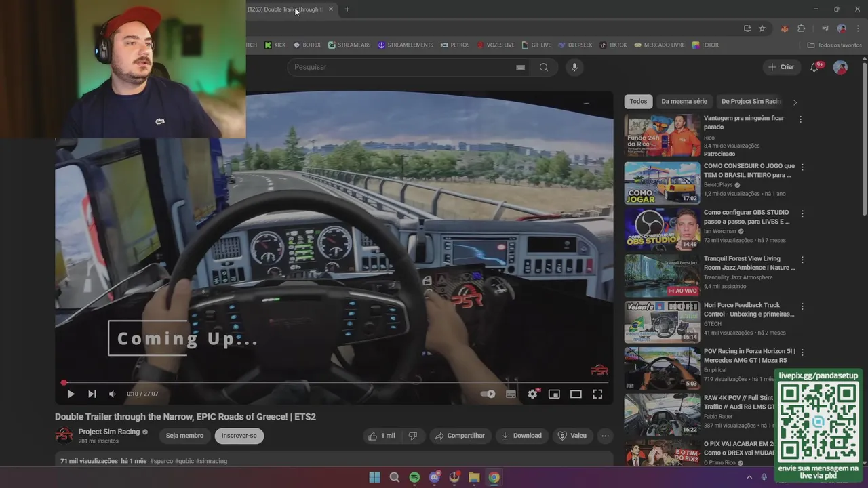Select the De Project Sim Racing chip
868x488 pixels.
tap(751, 102)
